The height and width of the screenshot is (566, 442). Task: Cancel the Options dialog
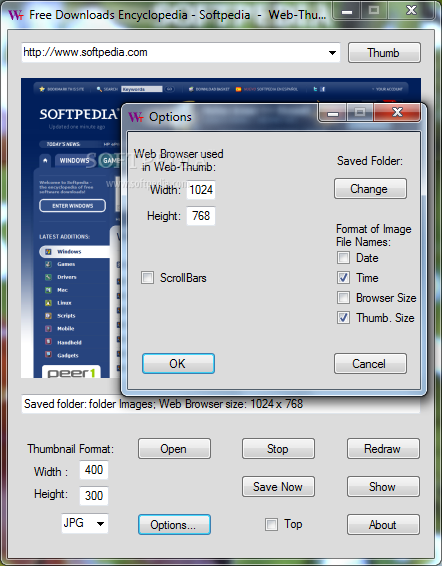pos(370,363)
